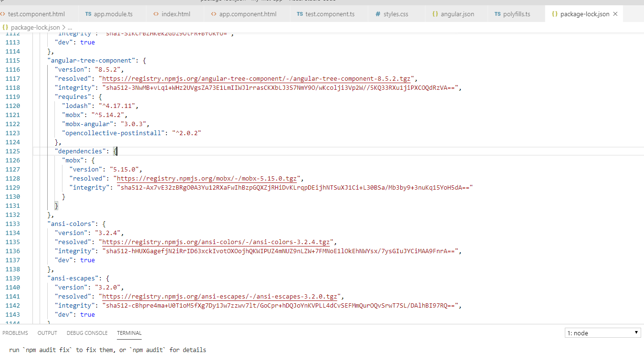The height and width of the screenshot is (353, 644).
Task: Open app.component.html tab
Action: (247, 14)
